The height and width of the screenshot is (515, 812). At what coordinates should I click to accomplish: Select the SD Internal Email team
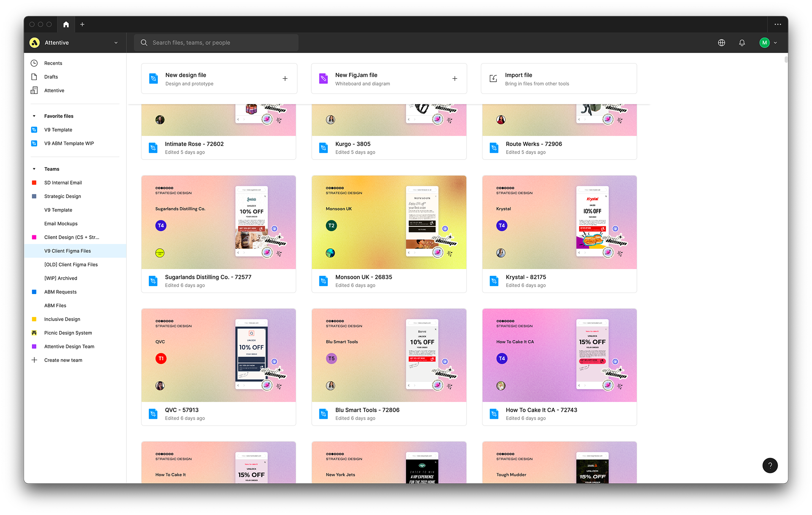[75, 182]
